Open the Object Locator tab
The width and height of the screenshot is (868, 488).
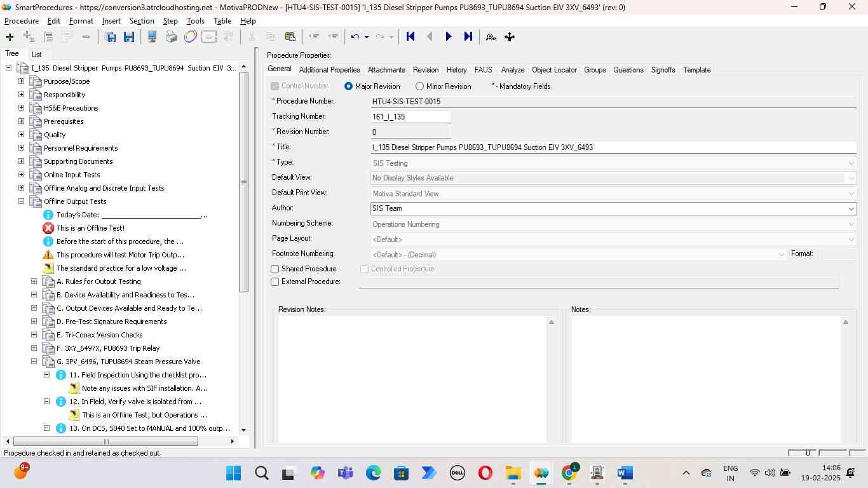tap(554, 70)
